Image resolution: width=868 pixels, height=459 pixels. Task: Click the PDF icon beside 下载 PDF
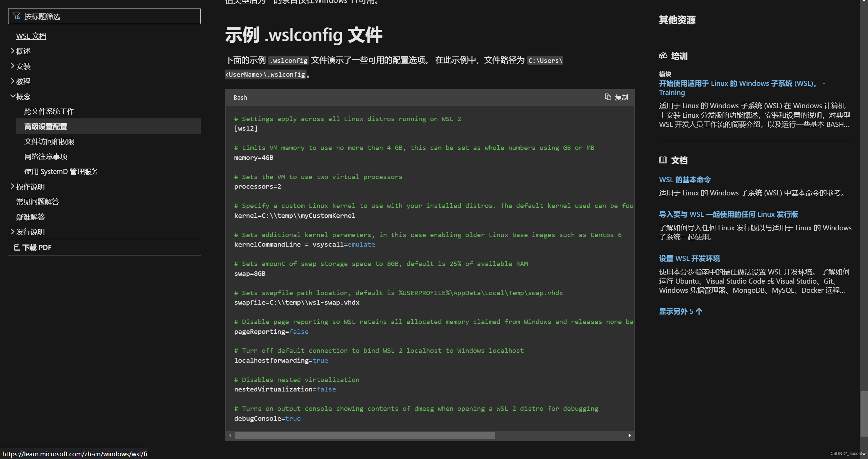pos(17,247)
